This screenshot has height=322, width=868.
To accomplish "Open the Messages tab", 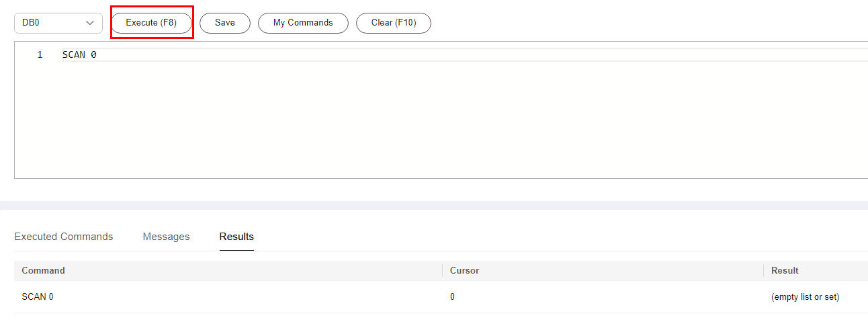I will click(166, 237).
